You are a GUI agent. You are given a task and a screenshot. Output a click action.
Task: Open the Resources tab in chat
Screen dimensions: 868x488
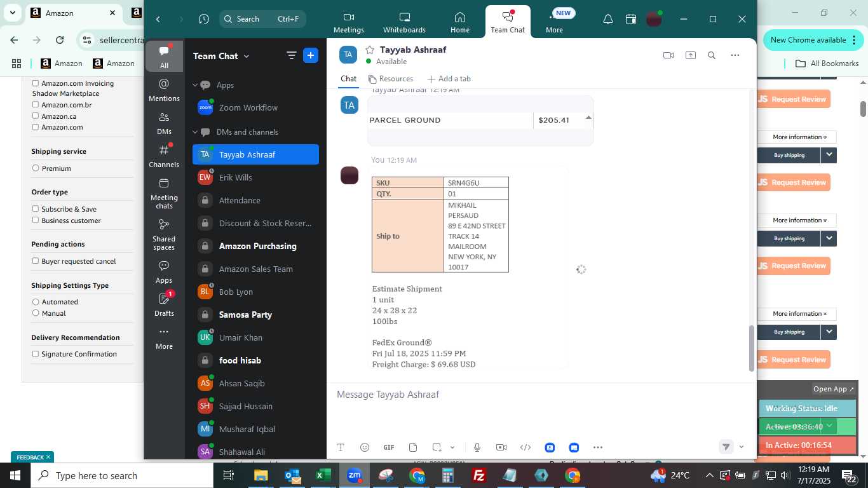(x=390, y=79)
